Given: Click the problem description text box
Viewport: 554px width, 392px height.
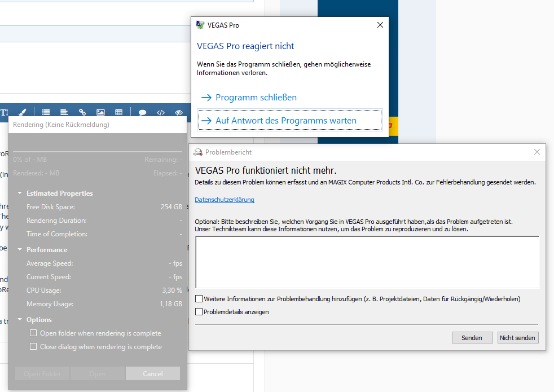Looking at the screenshot, I should pos(367,262).
